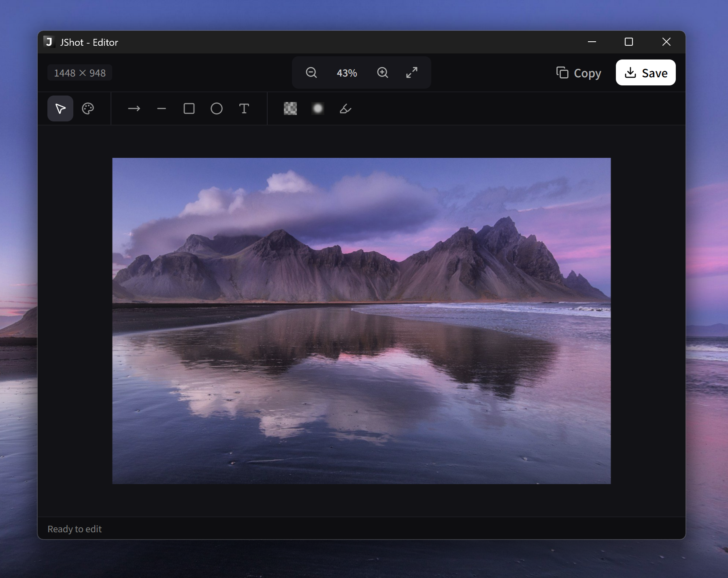Save the edited screenshot

(645, 72)
